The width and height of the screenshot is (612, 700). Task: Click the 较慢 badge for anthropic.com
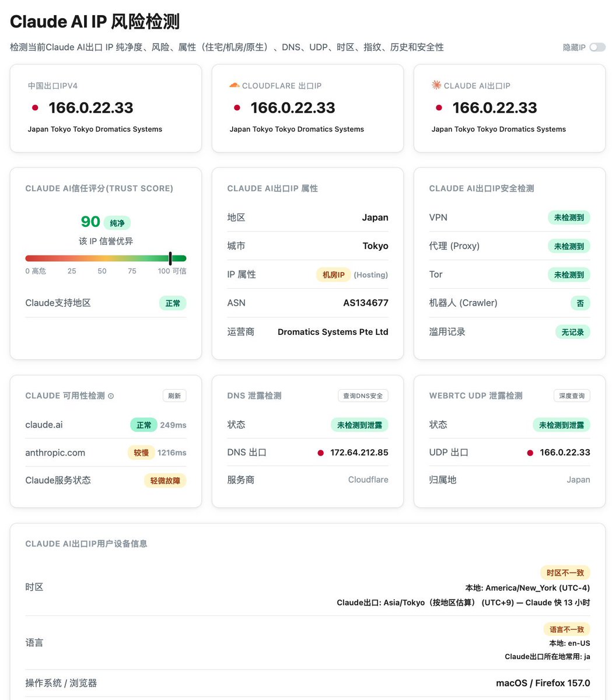click(141, 453)
